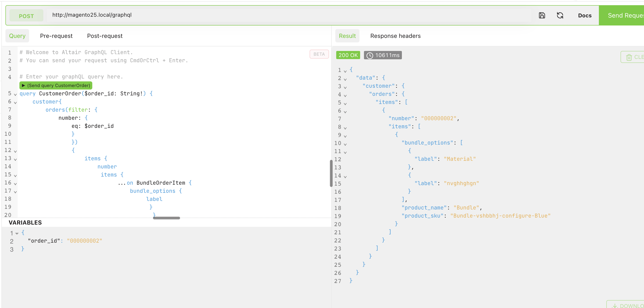
Task: Click the refresh request icon
Action: (x=560, y=15)
